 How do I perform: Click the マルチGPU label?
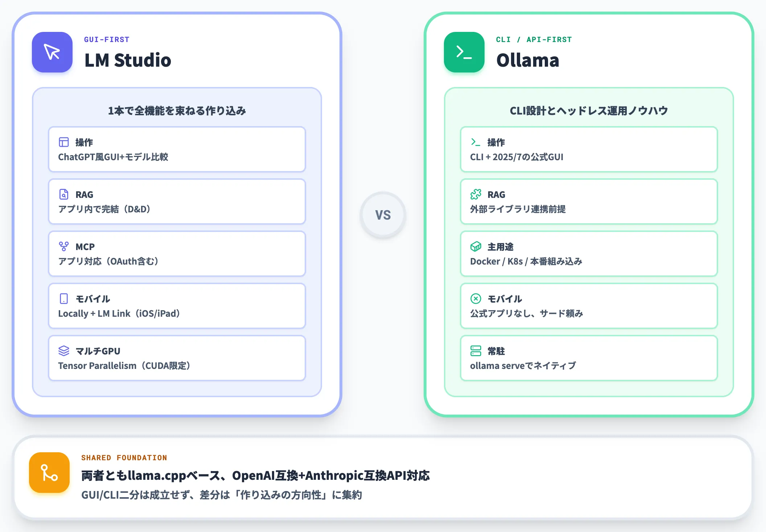point(98,351)
